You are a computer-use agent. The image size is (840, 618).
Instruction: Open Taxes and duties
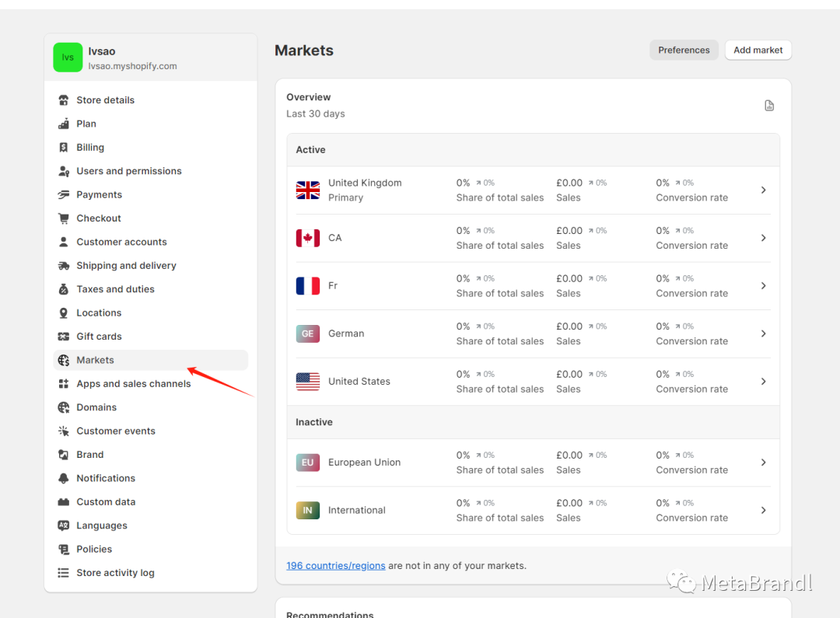(151, 289)
